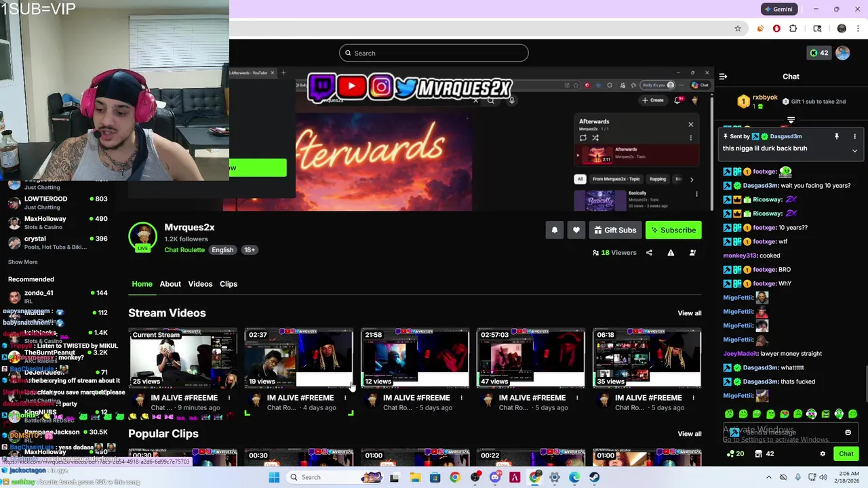Switch to the Videos tab
Screen dimensions: 868x488
coord(200,284)
